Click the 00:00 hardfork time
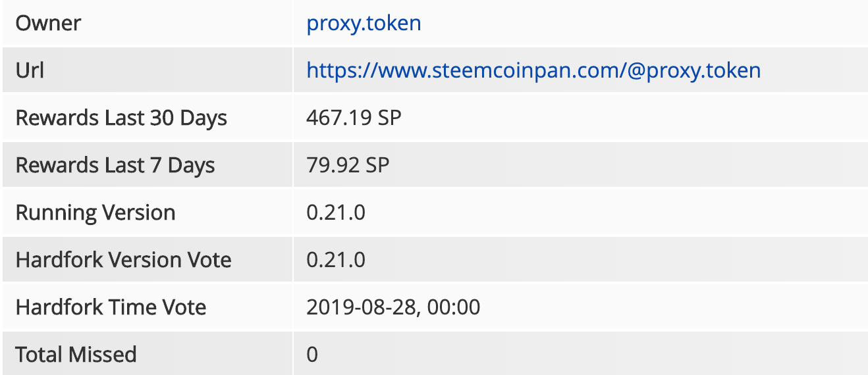This screenshot has width=868, height=375. click(454, 307)
